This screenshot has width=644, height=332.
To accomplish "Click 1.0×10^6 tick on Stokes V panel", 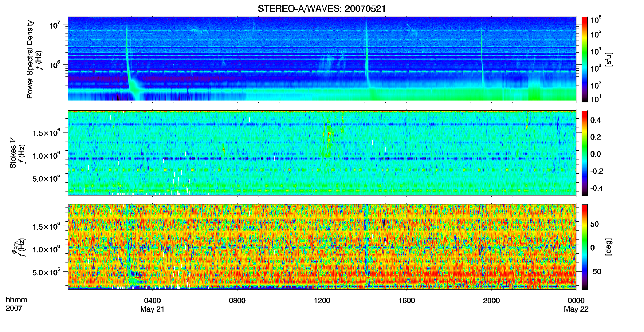I will pyautogui.click(x=46, y=156).
